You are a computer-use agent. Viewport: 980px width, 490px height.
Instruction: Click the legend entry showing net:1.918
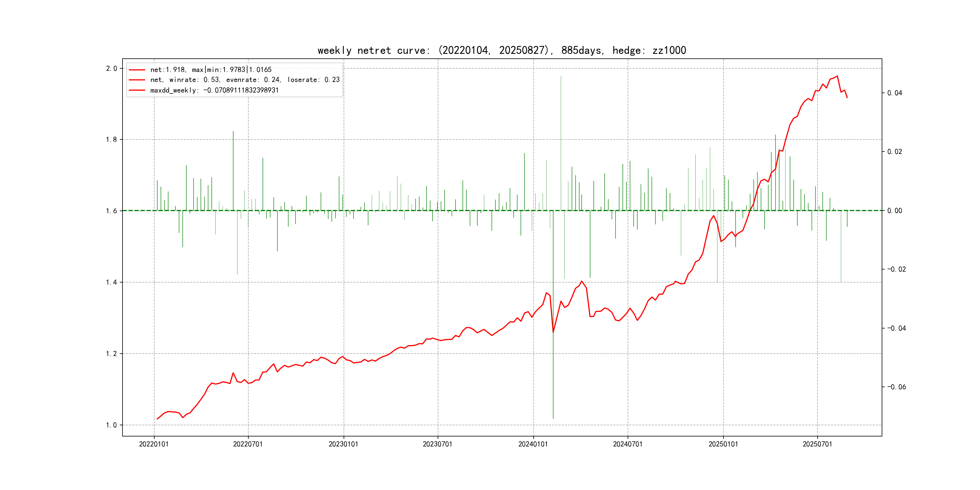211,70
